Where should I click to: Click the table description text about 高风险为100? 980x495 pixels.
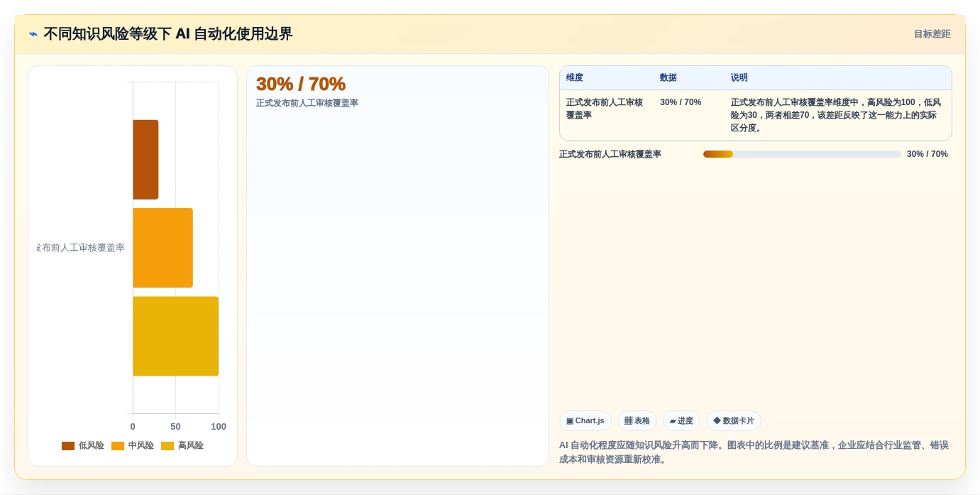coord(836,115)
